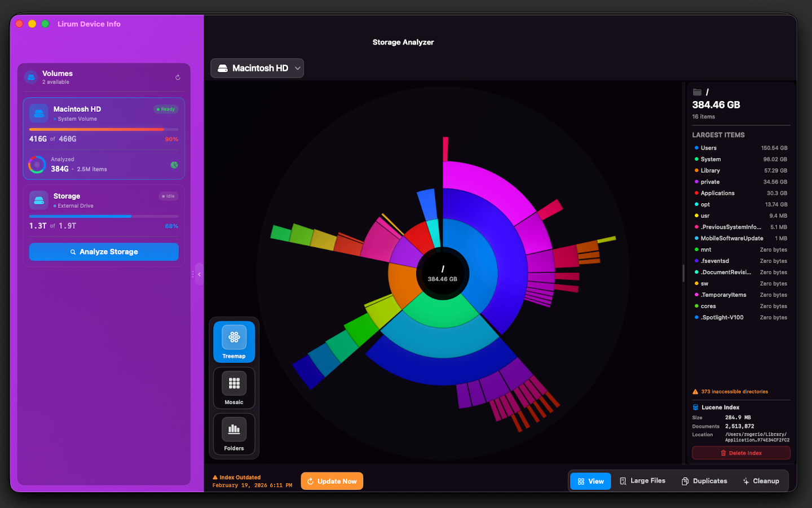Select the Applications row in Largest Items
The image size is (812, 508).
click(741, 193)
